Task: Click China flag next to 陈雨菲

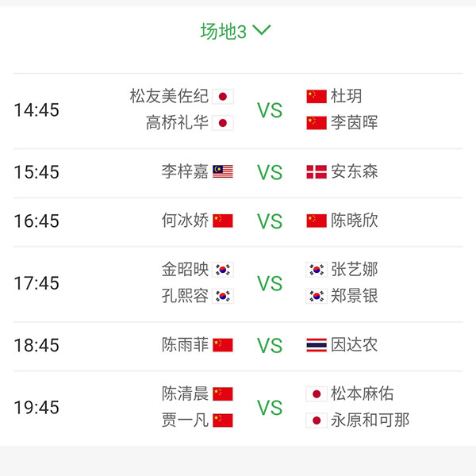Action: (223, 345)
